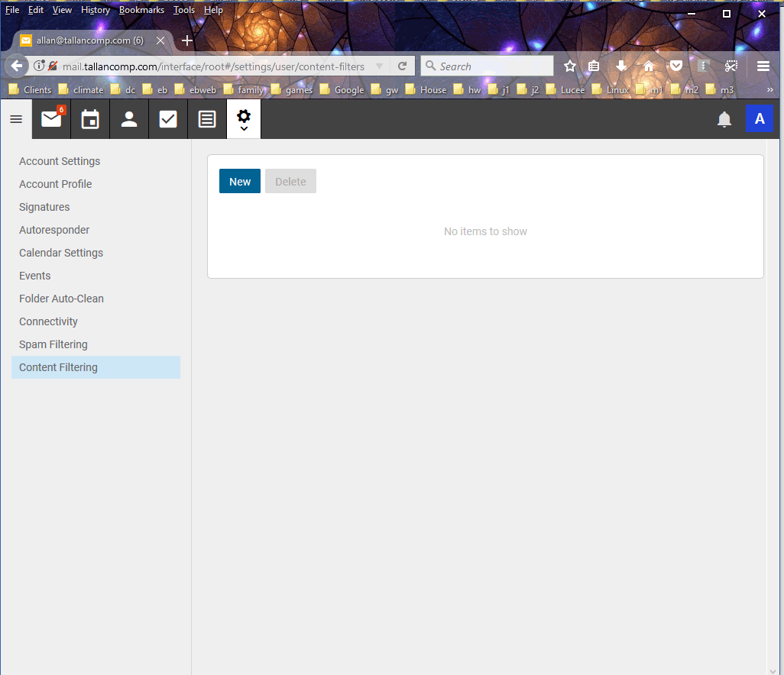The width and height of the screenshot is (784, 675).
Task: Open the Firefox hamburger menu
Action: tap(763, 66)
